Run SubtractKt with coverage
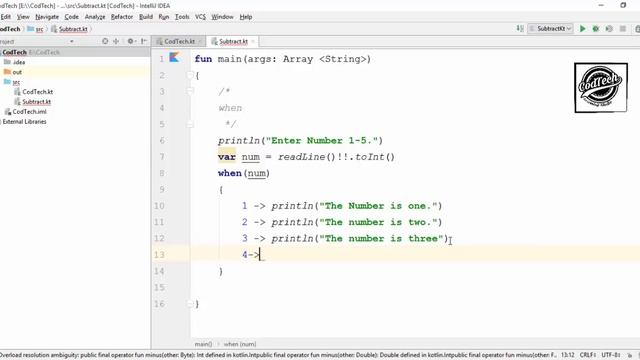The height and width of the screenshot is (360, 640). [609, 29]
